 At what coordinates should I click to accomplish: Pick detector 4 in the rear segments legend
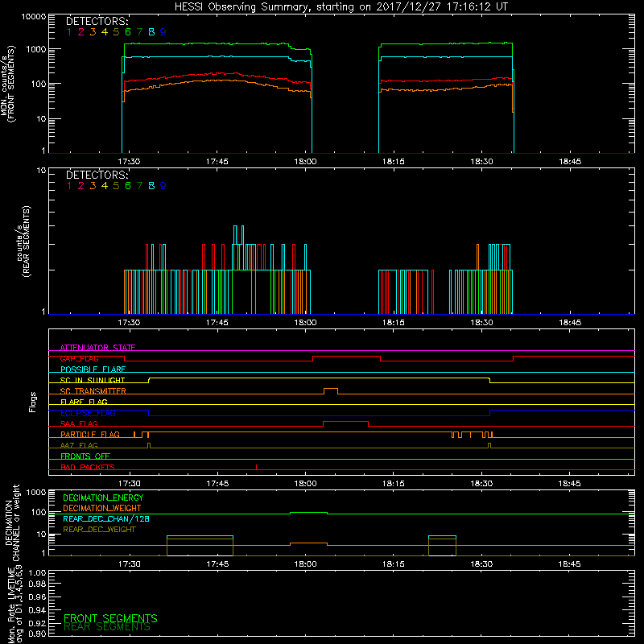pos(105,186)
